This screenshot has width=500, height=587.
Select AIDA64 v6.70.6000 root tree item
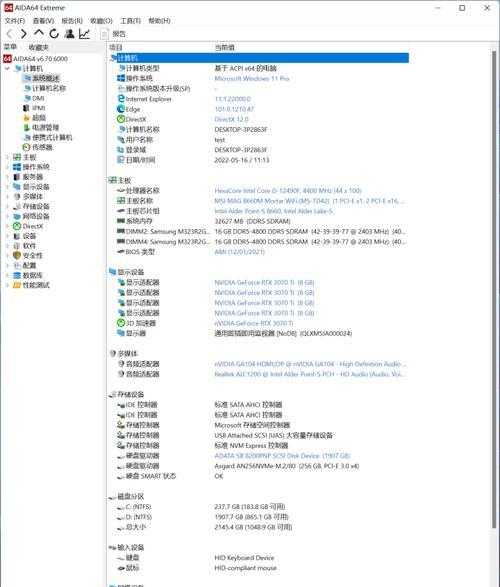tap(36, 59)
